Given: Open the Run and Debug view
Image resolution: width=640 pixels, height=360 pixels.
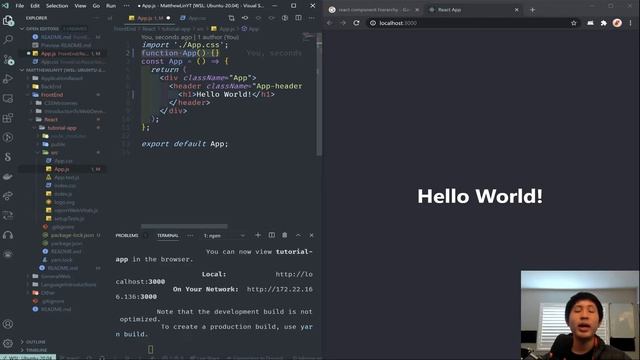Looking at the screenshot, I should [x=8, y=79].
